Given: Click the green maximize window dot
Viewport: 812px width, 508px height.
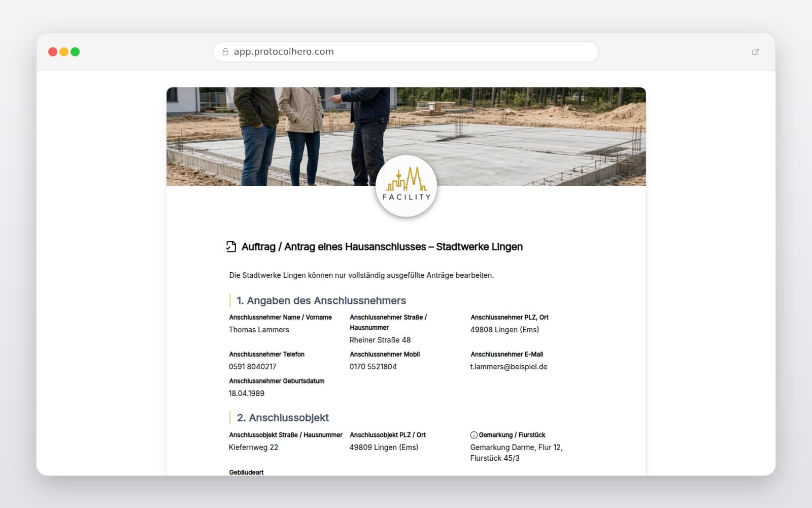Looking at the screenshot, I should 75,52.
